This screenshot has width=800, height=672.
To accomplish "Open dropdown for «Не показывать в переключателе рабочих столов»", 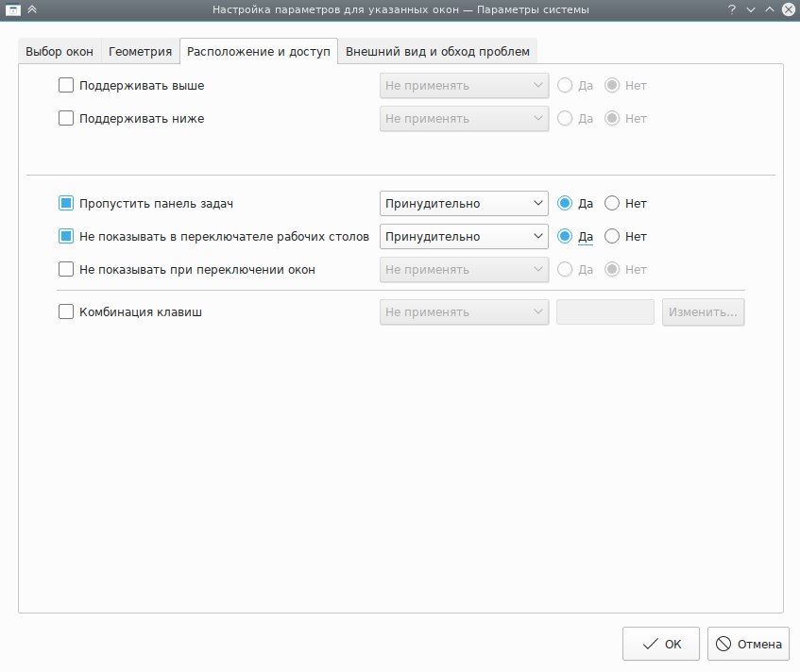I will pyautogui.click(x=464, y=236).
